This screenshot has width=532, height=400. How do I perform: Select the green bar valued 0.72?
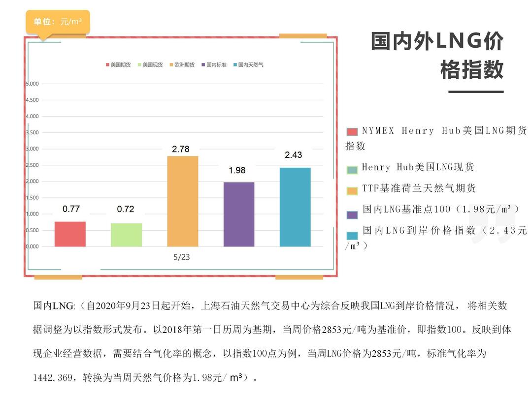pyautogui.click(x=126, y=235)
